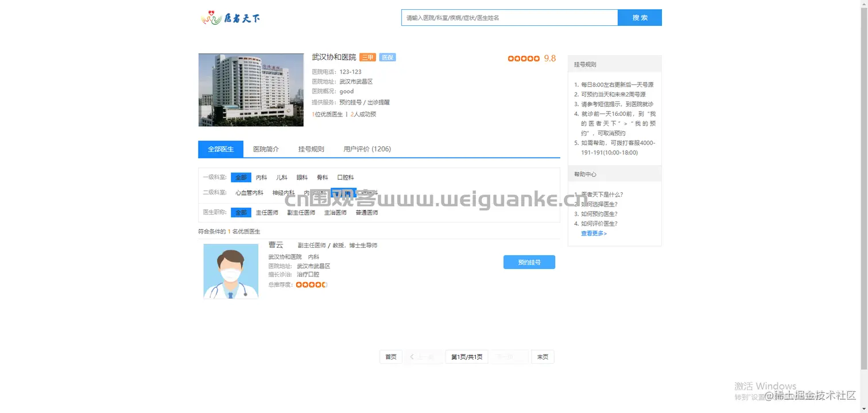Click the 帮助中心 sidebar header
Screen dimensions: 868x413
(615, 174)
